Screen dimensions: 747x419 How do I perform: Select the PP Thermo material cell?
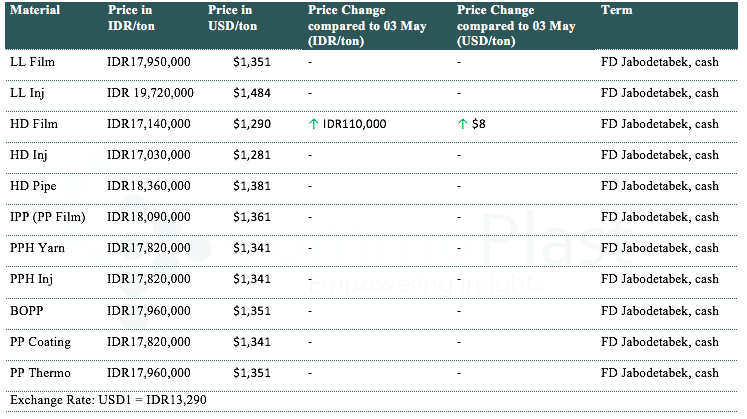coord(40,373)
